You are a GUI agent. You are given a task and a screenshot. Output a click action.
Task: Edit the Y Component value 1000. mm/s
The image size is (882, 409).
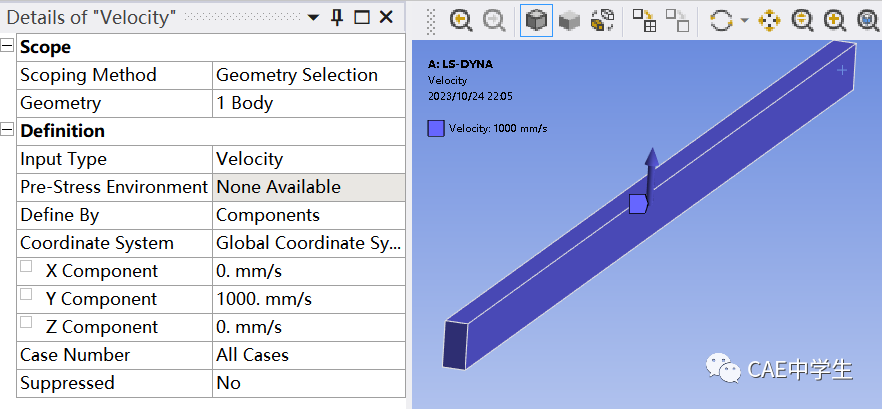click(x=309, y=299)
